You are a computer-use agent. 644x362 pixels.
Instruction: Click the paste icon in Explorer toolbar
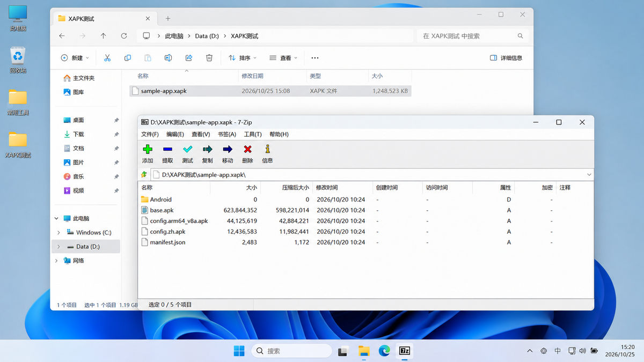pyautogui.click(x=148, y=58)
